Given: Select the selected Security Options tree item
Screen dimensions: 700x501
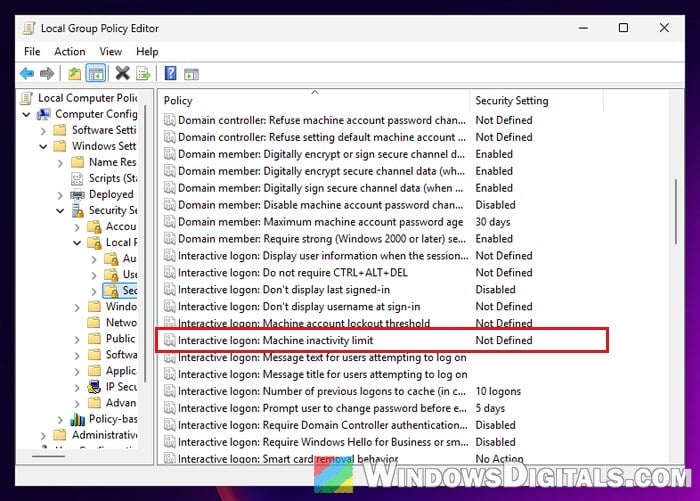Looking at the screenshot, I should tap(120, 291).
